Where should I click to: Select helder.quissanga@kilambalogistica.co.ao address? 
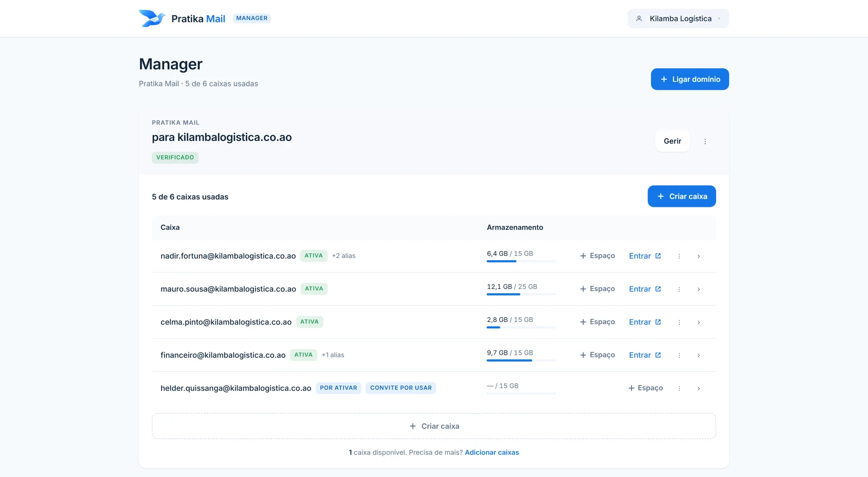click(x=235, y=388)
